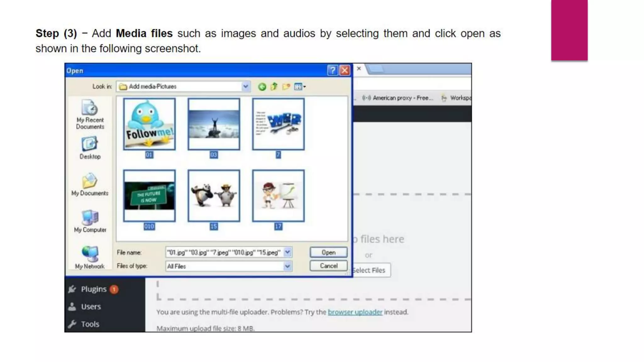Select the panda image thumbnail 15
This screenshot has height=362, width=644.
[x=214, y=196]
